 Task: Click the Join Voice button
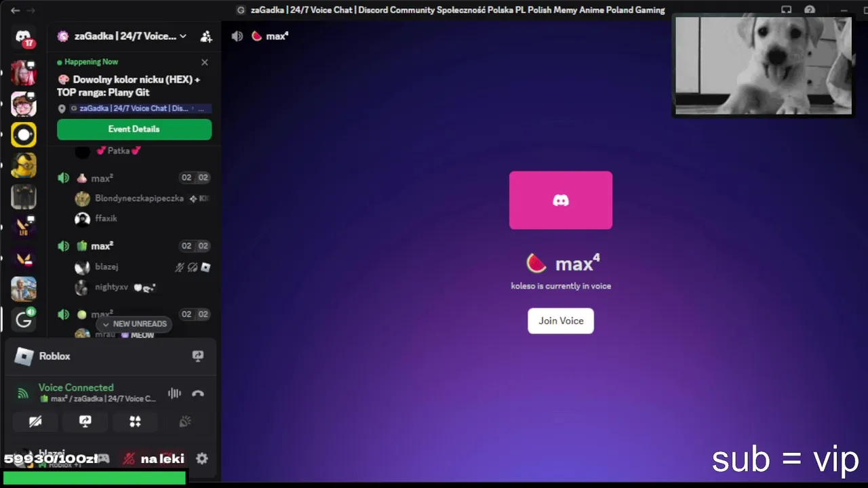click(x=561, y=321)
